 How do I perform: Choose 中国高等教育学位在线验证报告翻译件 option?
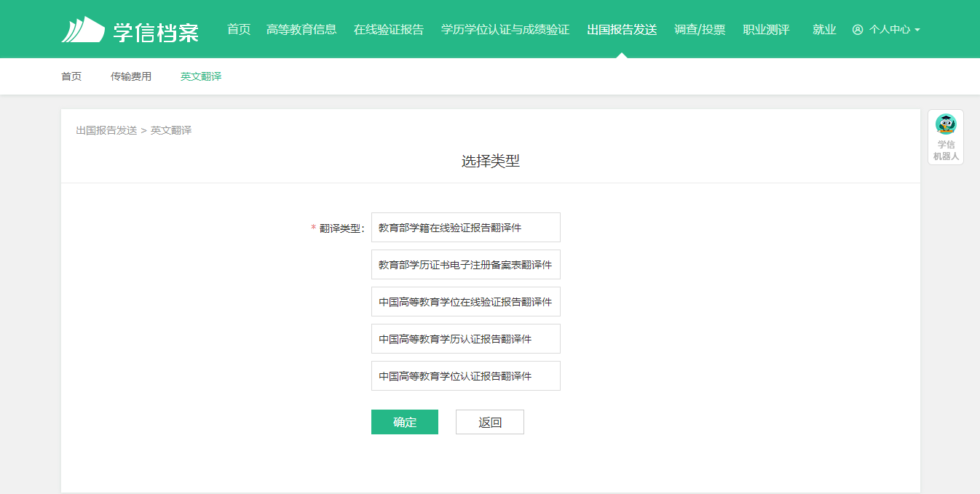(x=465, y=302)
